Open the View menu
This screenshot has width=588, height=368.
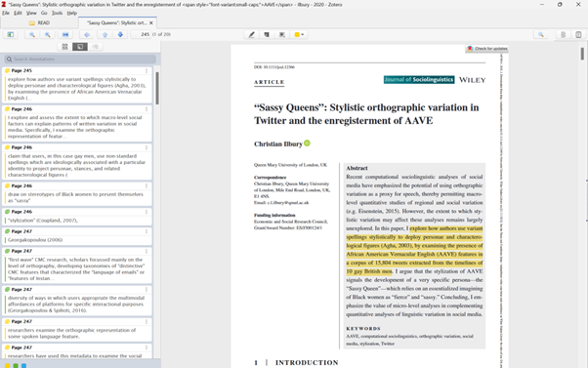tap(31, 13)
